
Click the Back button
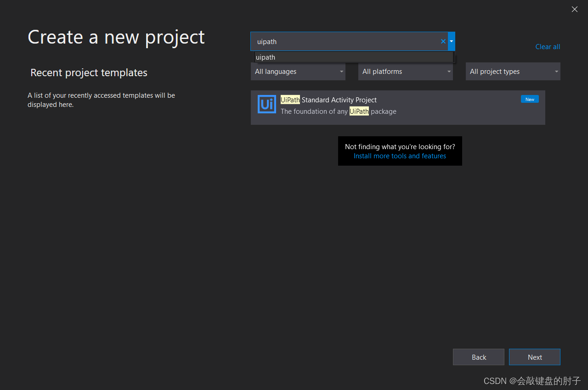pos(479,357)
